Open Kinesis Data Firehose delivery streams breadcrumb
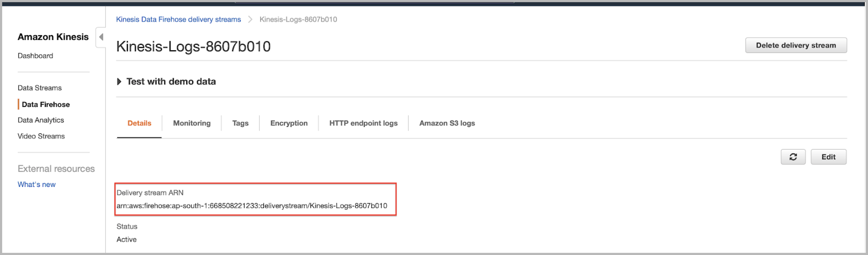 pos(178,19)
